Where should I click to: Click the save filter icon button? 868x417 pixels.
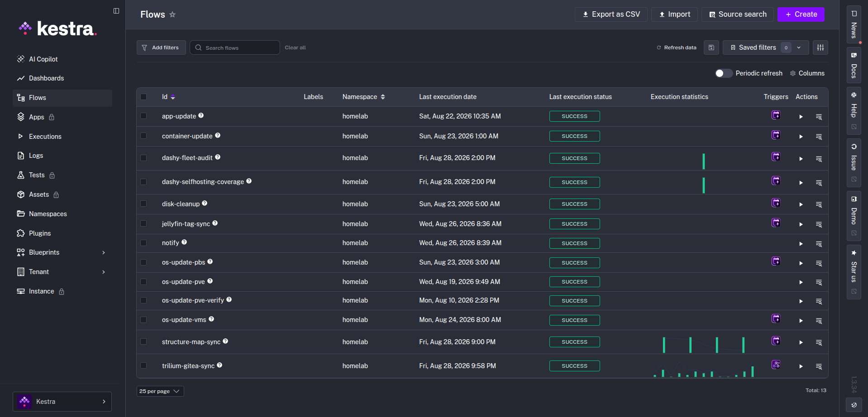click(711, 47)
